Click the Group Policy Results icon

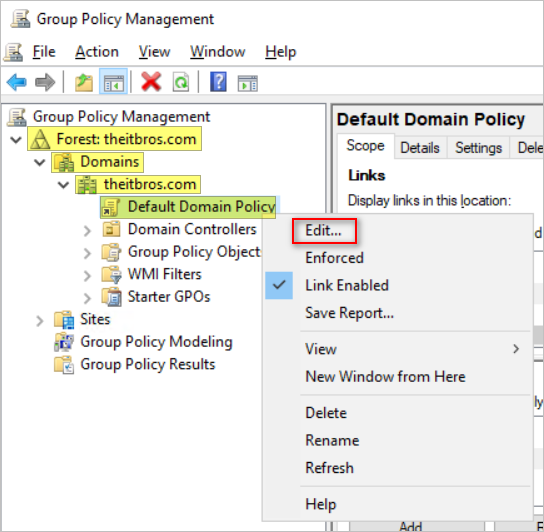pyautogui.click(x=64, y=365)
